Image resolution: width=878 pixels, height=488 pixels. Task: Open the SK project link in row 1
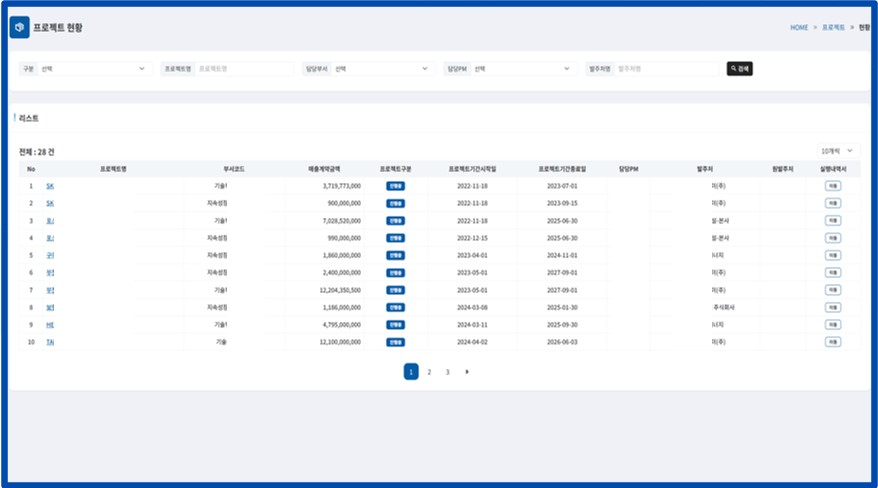tap(50, 185)
